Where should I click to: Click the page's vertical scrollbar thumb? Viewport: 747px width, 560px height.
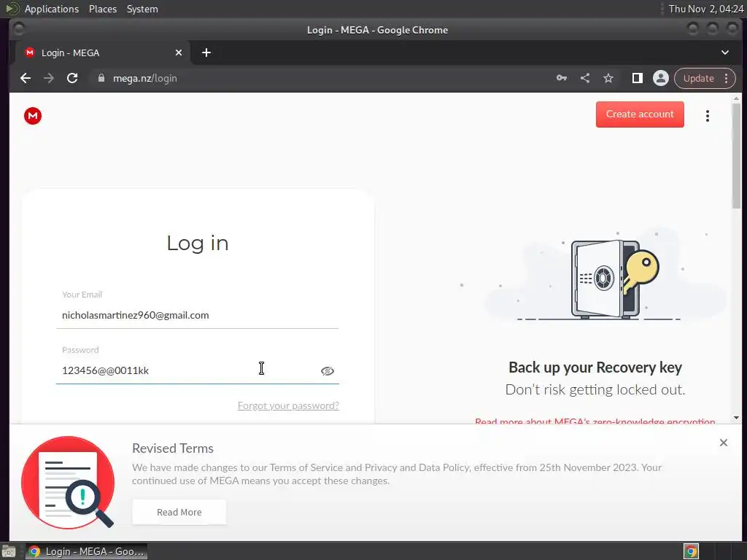click(x=737, y=156)
